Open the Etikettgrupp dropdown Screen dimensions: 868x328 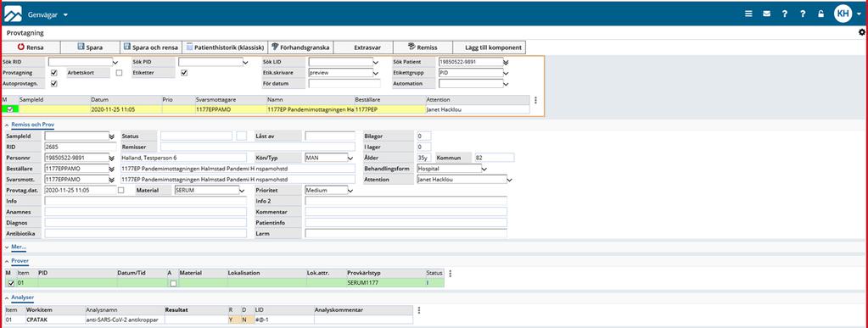[506, 72]
